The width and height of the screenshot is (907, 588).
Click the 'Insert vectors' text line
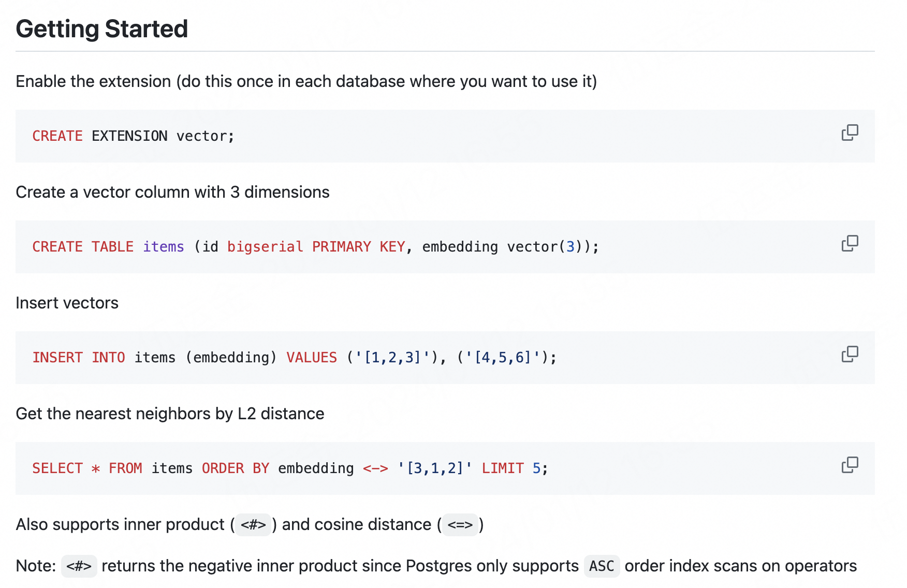(x=67, y=303)
